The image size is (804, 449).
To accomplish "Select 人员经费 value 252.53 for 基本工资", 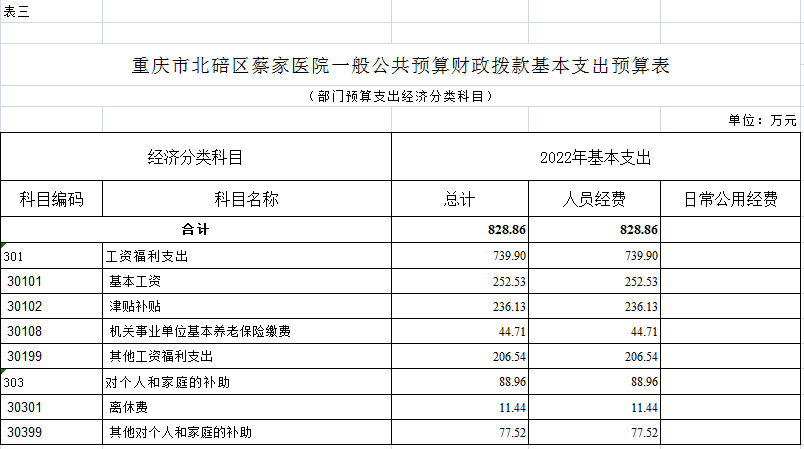I will [x=594, y=281].
